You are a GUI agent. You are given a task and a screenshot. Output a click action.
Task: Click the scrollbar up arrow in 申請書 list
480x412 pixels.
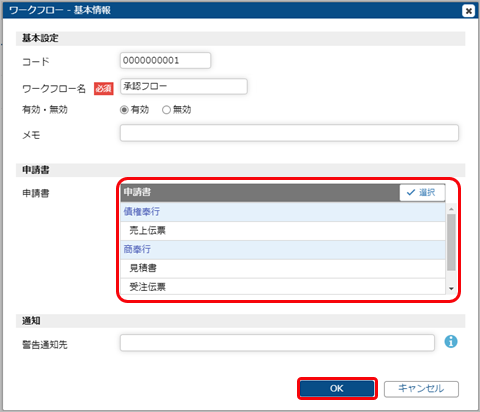point(451,209)
